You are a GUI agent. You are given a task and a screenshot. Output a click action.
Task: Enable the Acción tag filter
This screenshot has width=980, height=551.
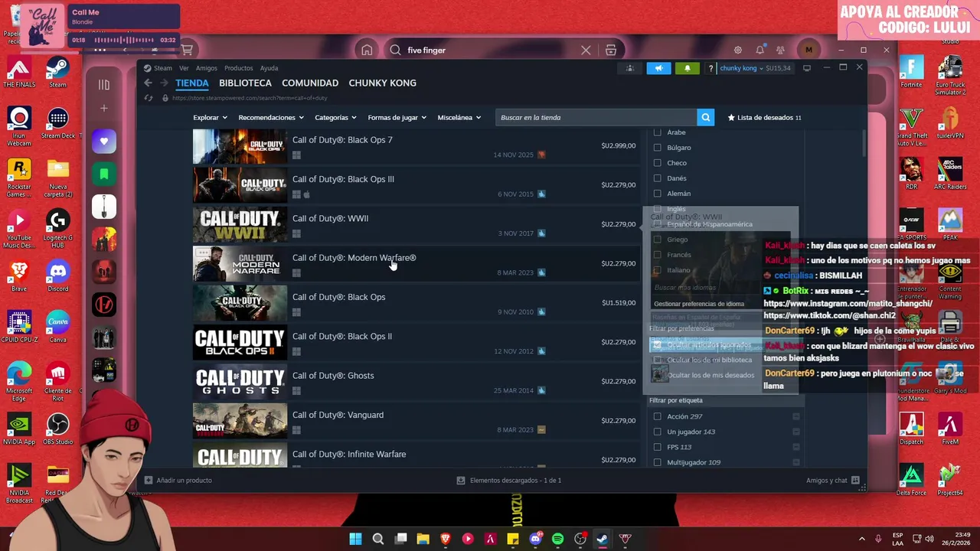tap(657, 416)
